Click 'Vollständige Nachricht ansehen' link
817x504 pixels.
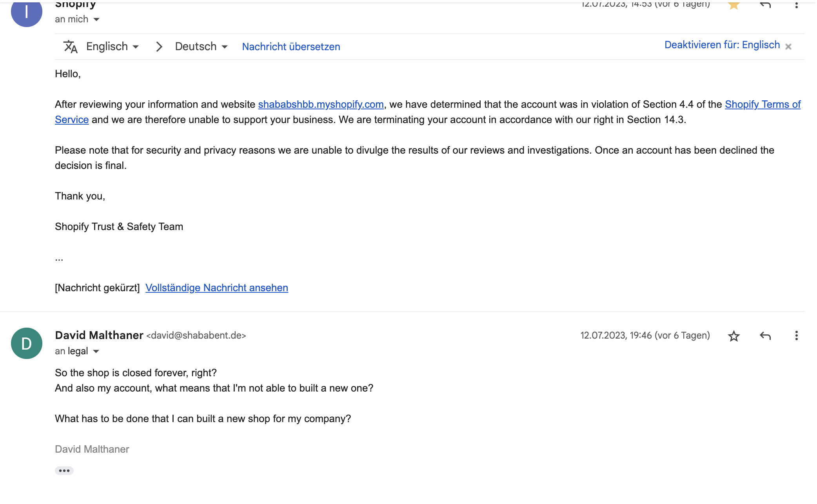pos(216,288)
